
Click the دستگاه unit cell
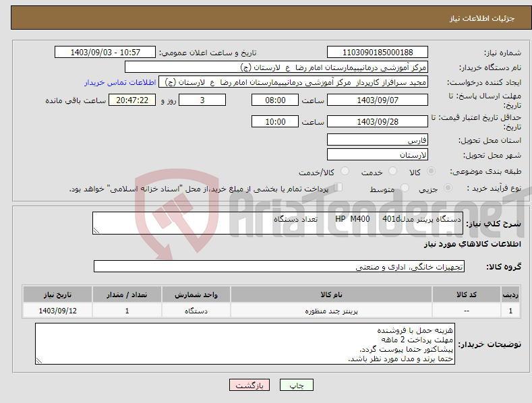pyautogui.click(x=196, y=311)
